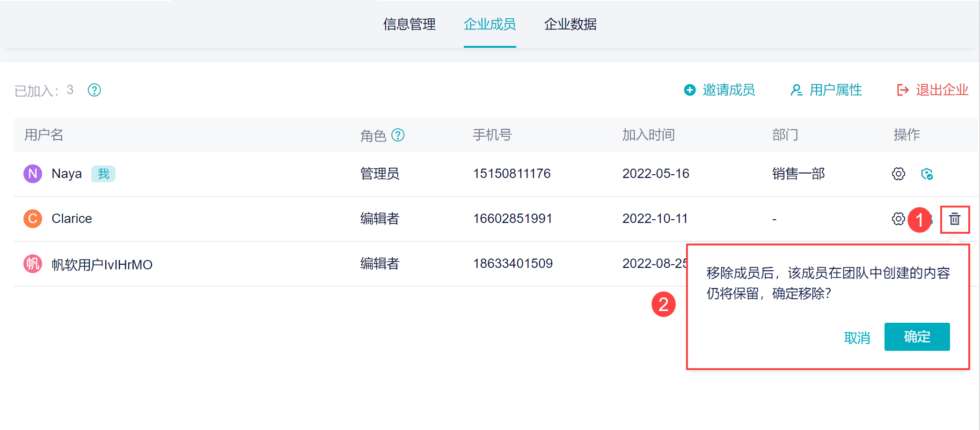Click the 我 badge next to Naya
Image resolution: width=980 pixels, height=430 pixels.
pyautogui.click(x=103, y=174)
